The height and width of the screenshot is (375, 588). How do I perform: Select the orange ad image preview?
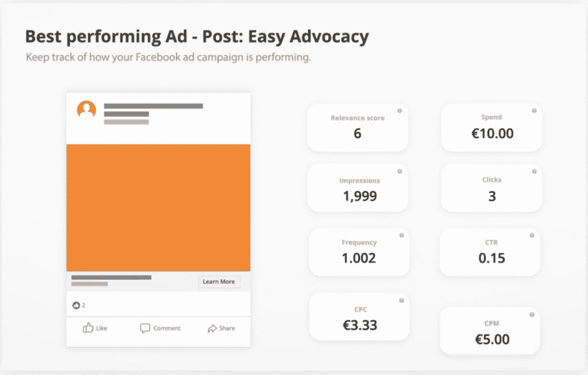pyautogui.click(x=158, y=207)
